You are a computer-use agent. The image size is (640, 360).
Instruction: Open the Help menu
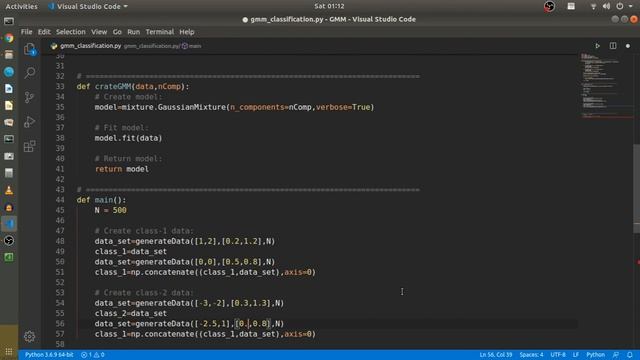pyautogui.click(x=187, y=32)
